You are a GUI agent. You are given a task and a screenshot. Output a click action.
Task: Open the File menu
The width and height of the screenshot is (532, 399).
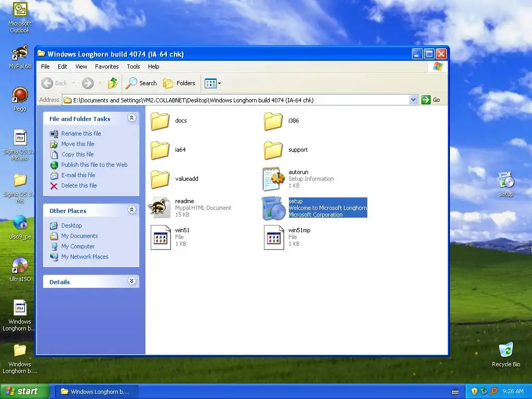pos(45,66)
